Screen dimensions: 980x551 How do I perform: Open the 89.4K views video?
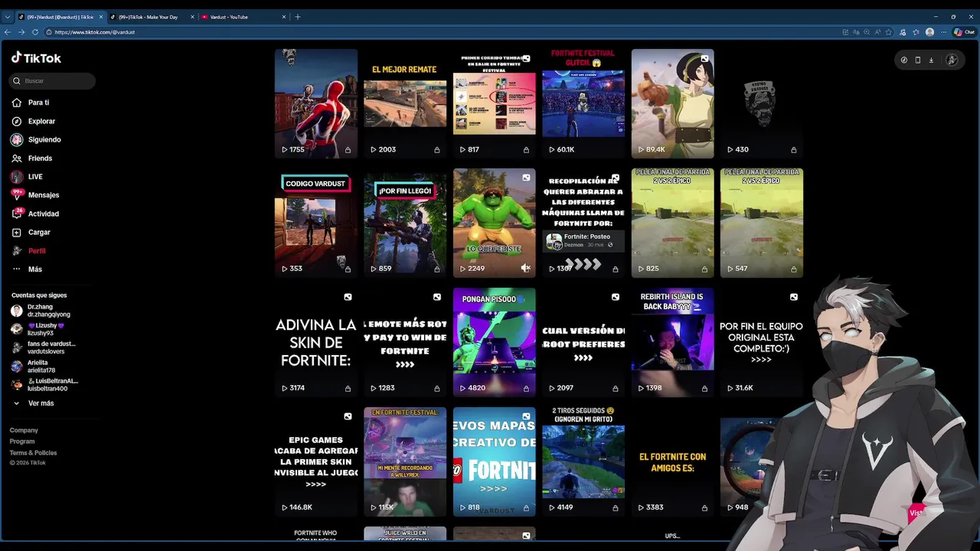pyautogui.click(x=673, y=103)
